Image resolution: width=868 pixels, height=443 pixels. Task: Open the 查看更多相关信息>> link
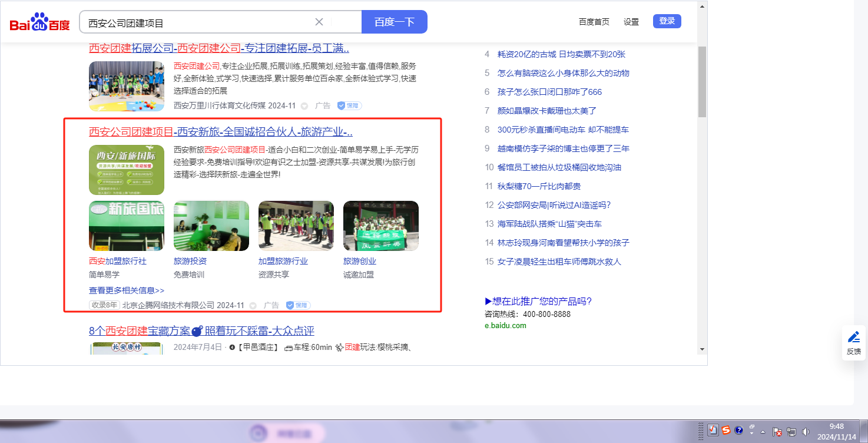click(x=127, y=290)
